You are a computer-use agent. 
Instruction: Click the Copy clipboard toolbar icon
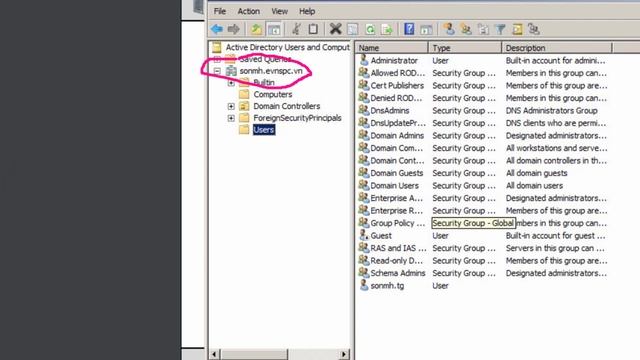pos(313,29)
